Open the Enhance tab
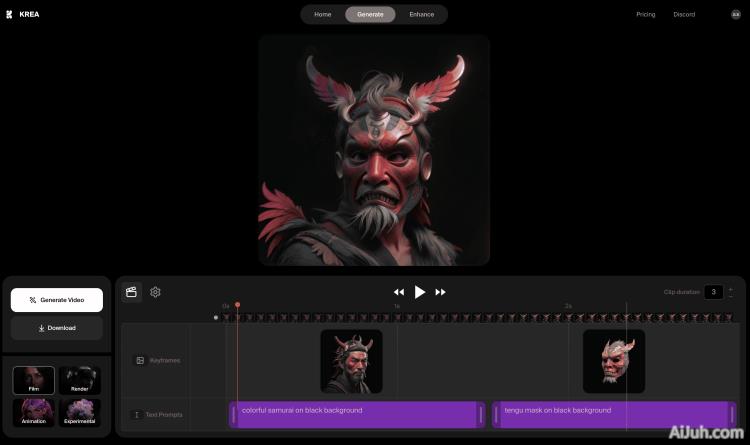The height and width of the screenshot is (445, 750). click(421, 14)
